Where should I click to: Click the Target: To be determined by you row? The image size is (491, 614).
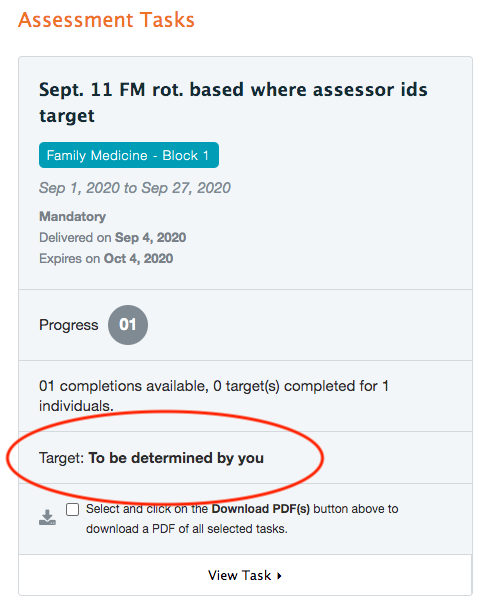click(245, 458)
